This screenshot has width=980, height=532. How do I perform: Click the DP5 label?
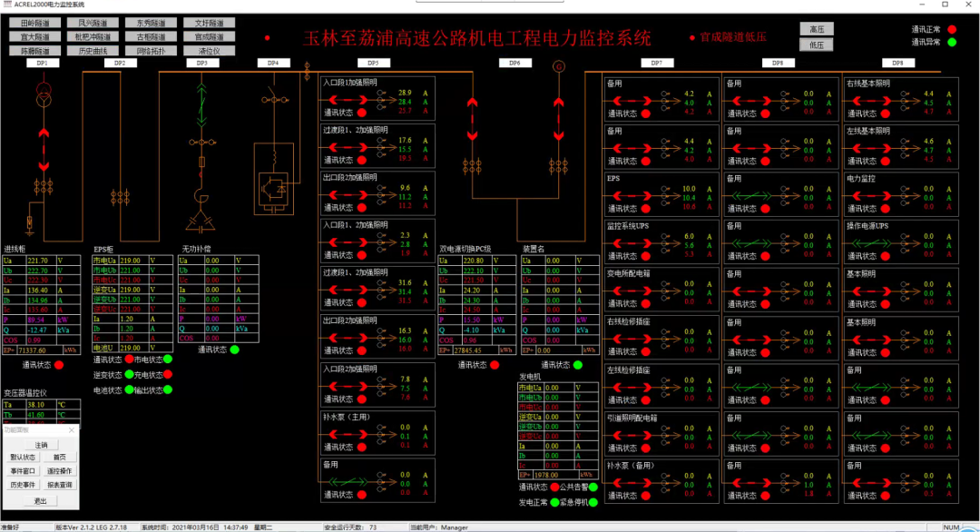374,64
